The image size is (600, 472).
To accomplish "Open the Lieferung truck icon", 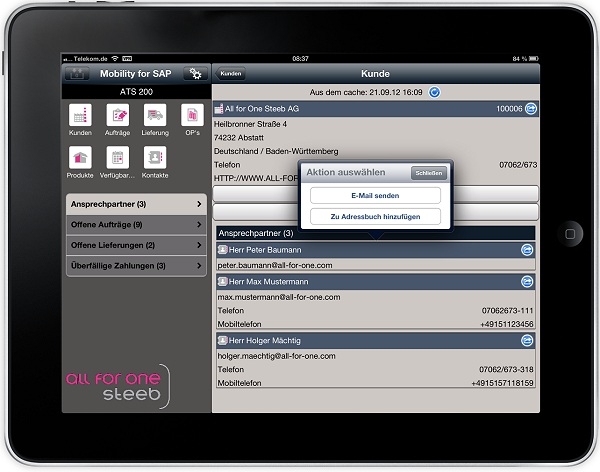I will (x=155, y=116).
